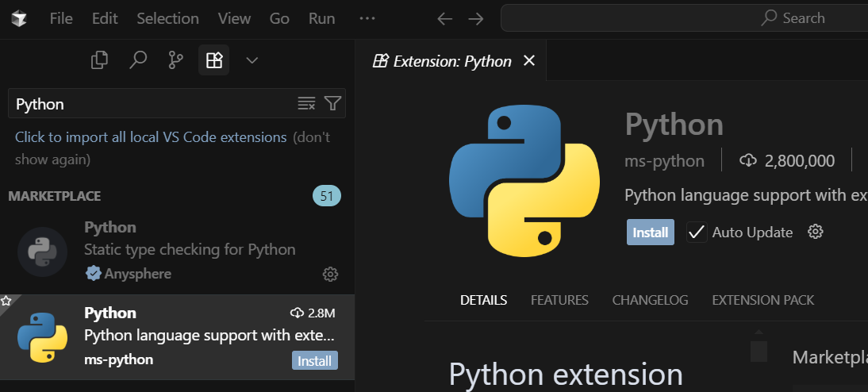Open the Edit menu
Image resolution: width=868 pixels, height=392 pixels.
[105, 18]
